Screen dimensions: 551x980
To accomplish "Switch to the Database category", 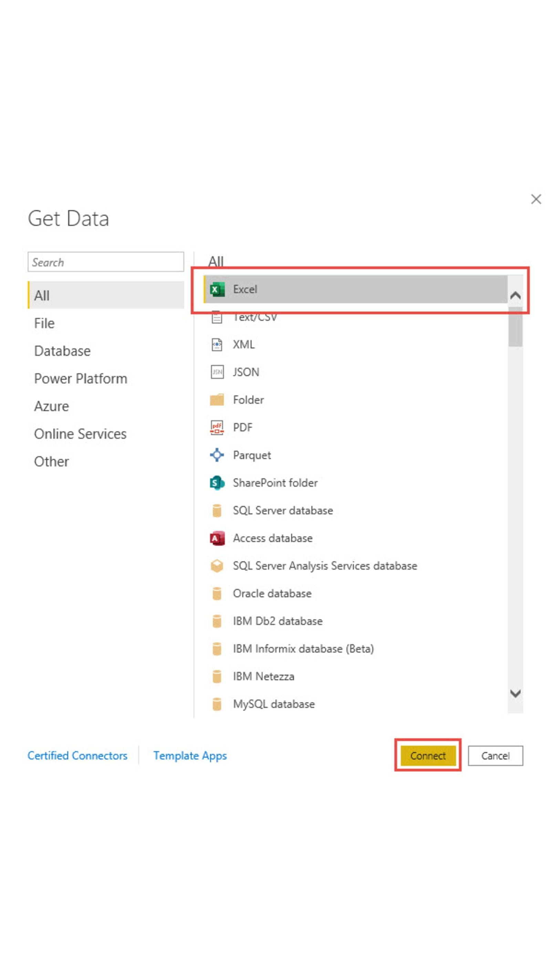I will (x=62, y=350).
